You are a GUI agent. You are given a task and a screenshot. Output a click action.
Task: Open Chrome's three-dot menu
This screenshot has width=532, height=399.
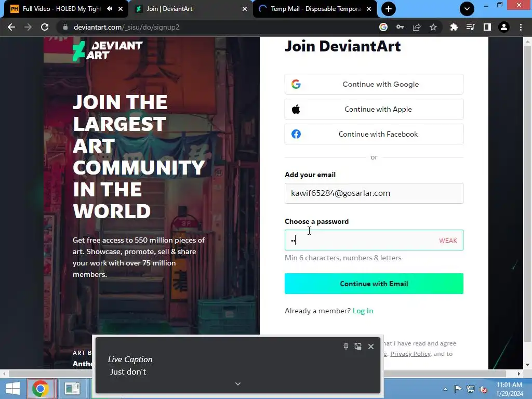coord(521,27)
